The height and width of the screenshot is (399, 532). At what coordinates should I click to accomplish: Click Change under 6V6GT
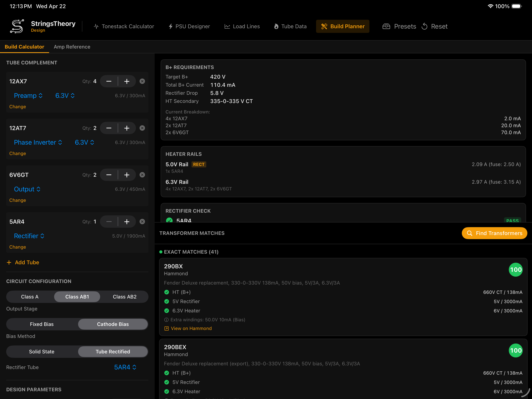click(18, 200)
